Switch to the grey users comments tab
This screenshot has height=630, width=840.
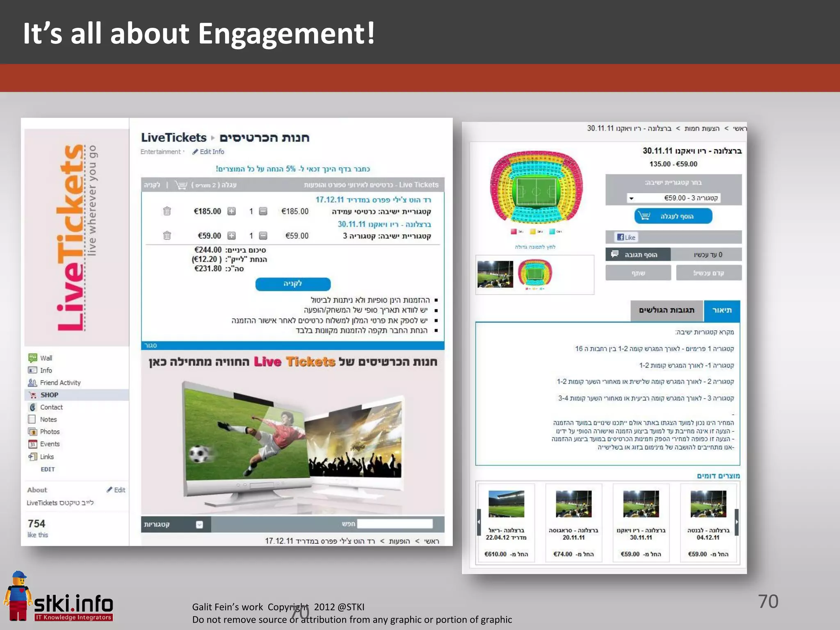(x=667, y=310)
